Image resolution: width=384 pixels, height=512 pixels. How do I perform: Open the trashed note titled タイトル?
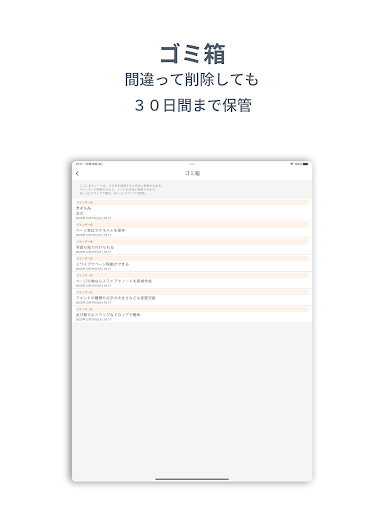click(192, 210)
